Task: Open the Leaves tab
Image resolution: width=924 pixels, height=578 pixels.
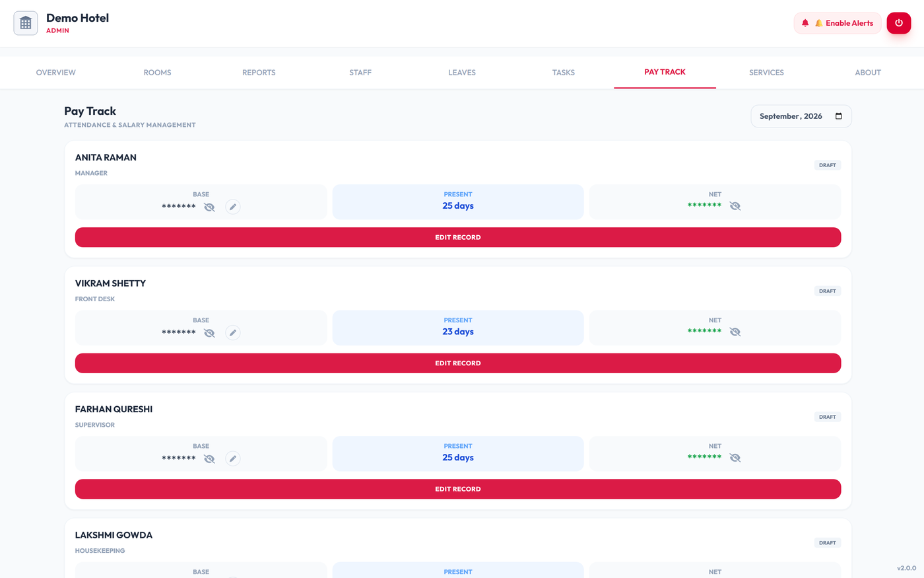Action: coord(462,73)
